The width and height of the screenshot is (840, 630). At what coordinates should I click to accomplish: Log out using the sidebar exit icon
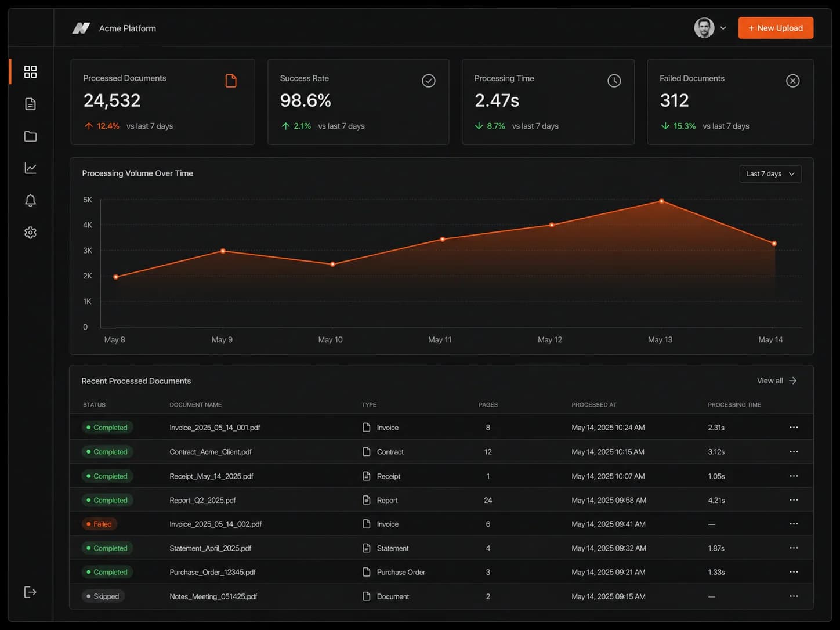click(30, 592)
